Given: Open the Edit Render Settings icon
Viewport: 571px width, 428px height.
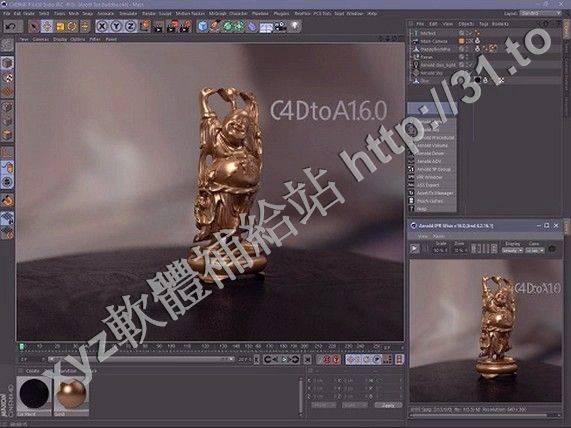Looking at the screenshot, I should [x=185, y=27].
